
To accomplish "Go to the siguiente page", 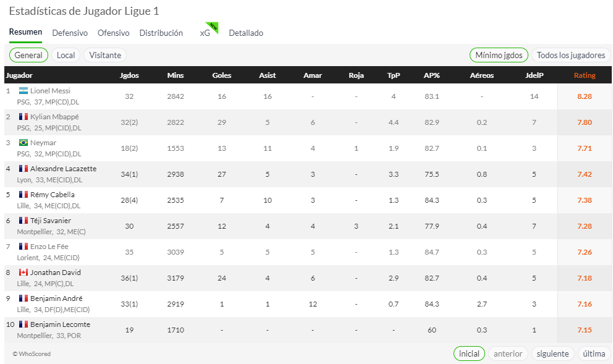I will pyautogui.click(x=552, y=353).
